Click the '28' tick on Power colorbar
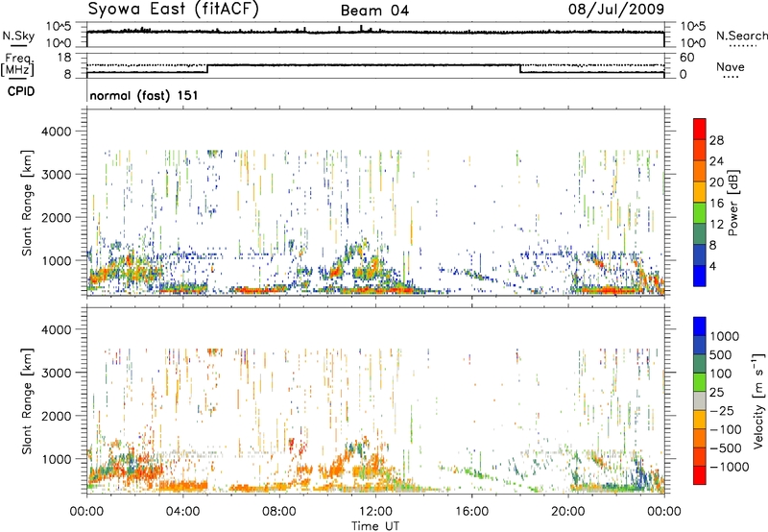The image size is (768, 532). click(716, 140)
